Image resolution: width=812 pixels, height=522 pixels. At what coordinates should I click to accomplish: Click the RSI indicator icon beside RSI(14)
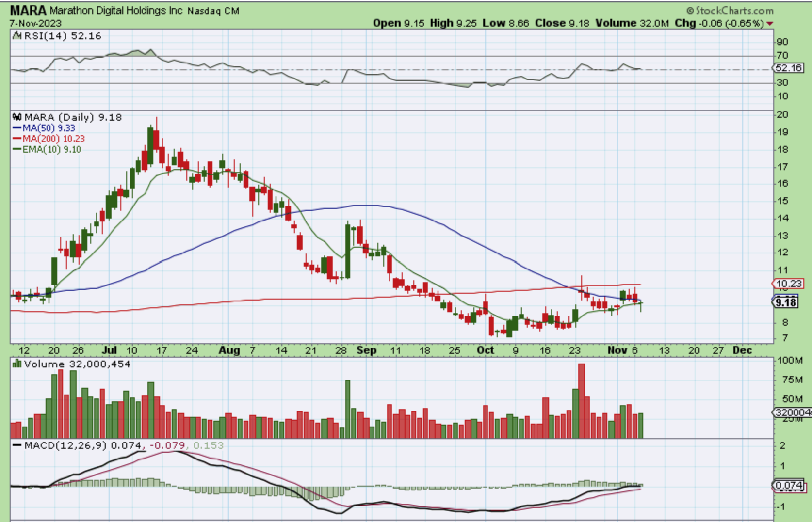[17, 35]
